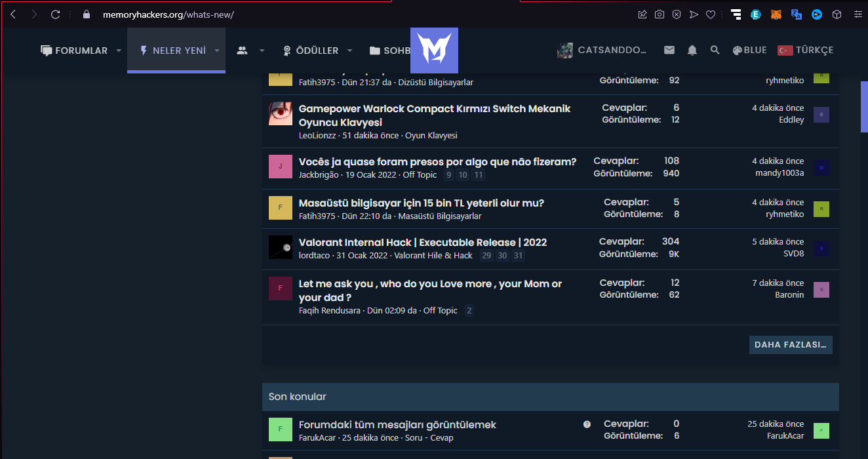Open 'Masaüstü bilgisayar için 15 bin TL' thread

coord(422,203)
